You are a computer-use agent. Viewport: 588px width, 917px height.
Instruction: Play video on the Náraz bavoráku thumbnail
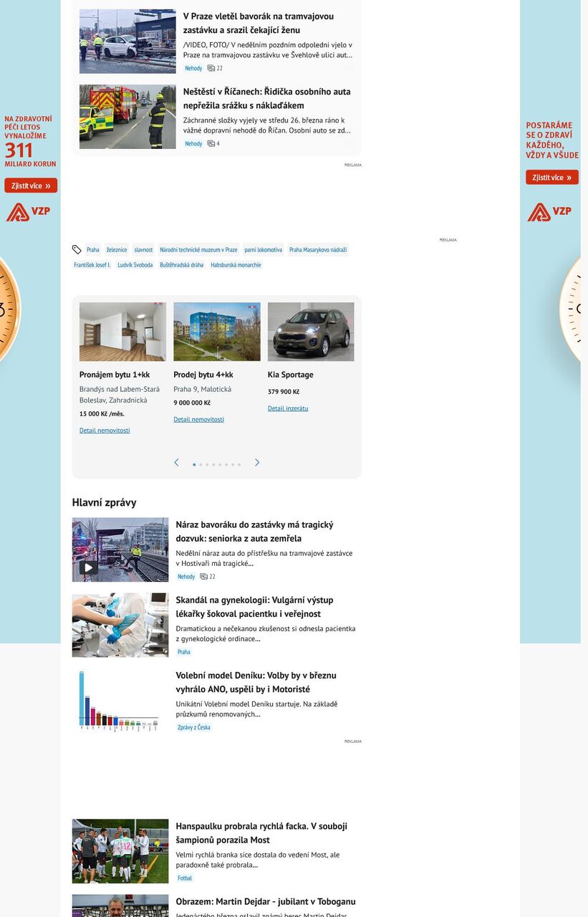pos(88,568)
